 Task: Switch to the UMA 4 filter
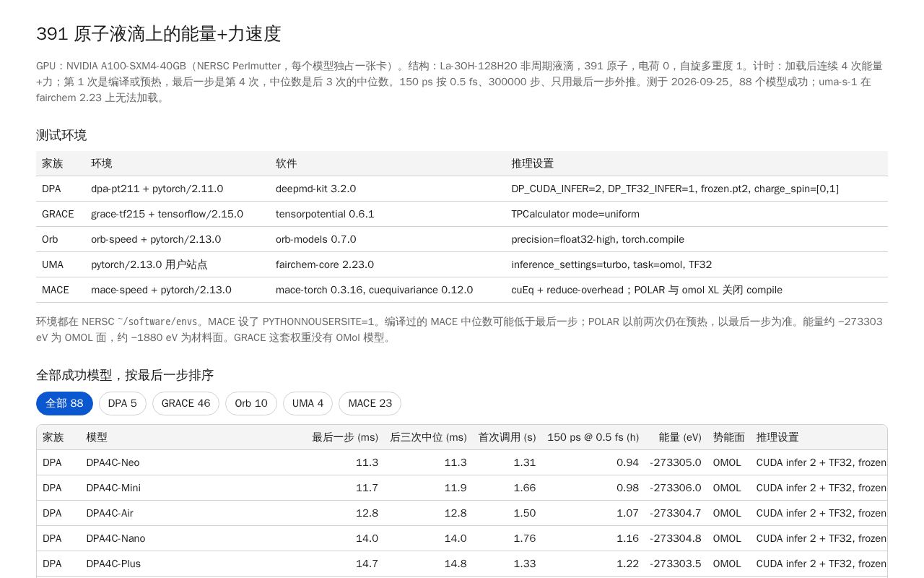click(308, 403)
